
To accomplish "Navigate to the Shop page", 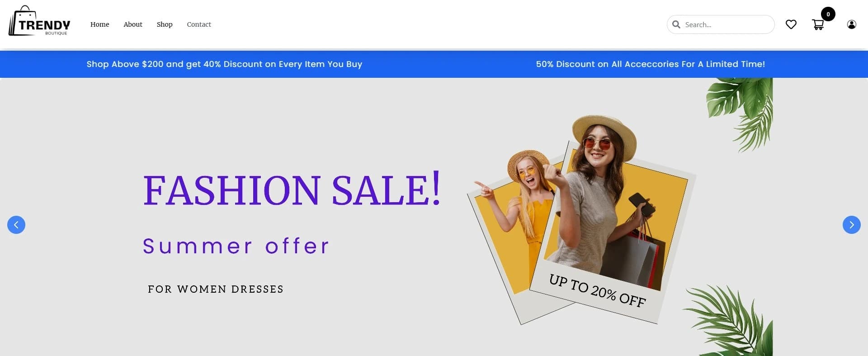I will pyautogui.click(x=165, y=24).
